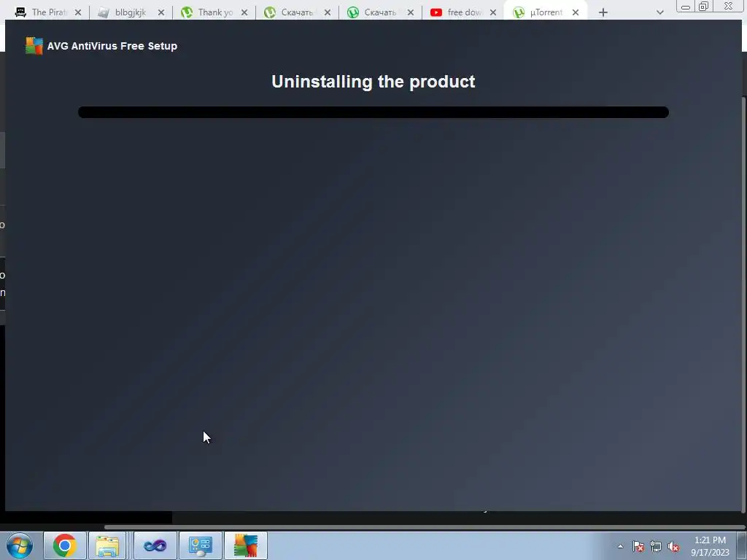Close the blbgjkjk tab

161,12
